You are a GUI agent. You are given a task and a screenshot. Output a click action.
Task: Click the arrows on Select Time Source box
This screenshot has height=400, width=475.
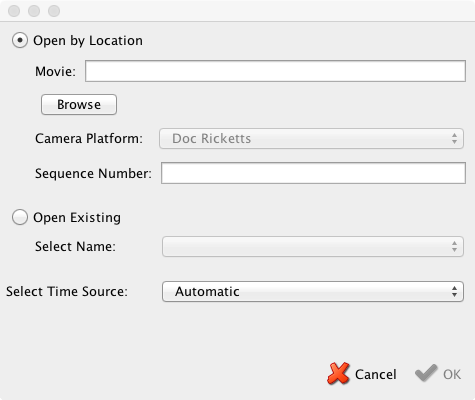[x=454, y=291]
